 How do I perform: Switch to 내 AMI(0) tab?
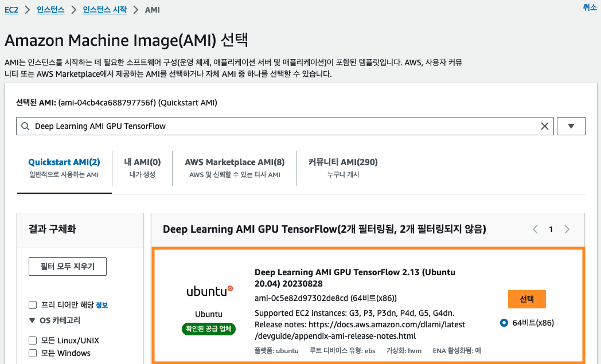click(x=142, y=168)
